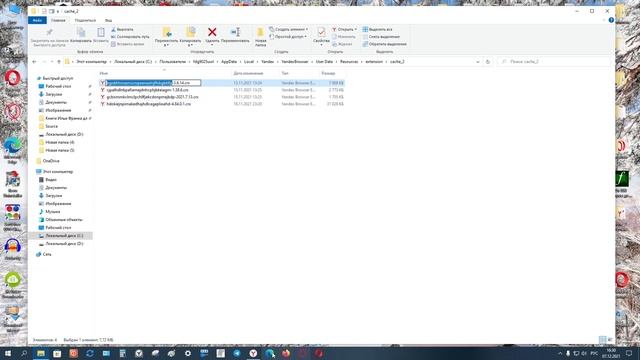
Task: Select the file ending in 2021.7.13.crx
Action: [152, 97]
